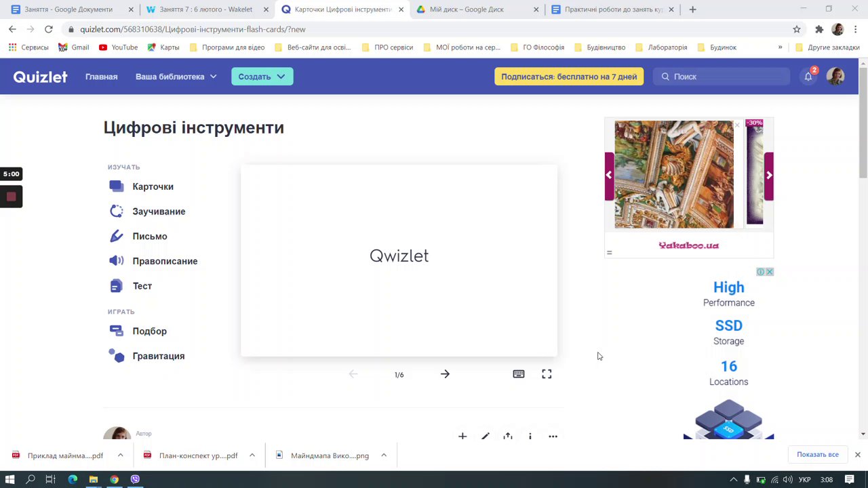This screenshot has width=868, height=488.
Task: Click browser back button
Action: (x=12, y=29)
